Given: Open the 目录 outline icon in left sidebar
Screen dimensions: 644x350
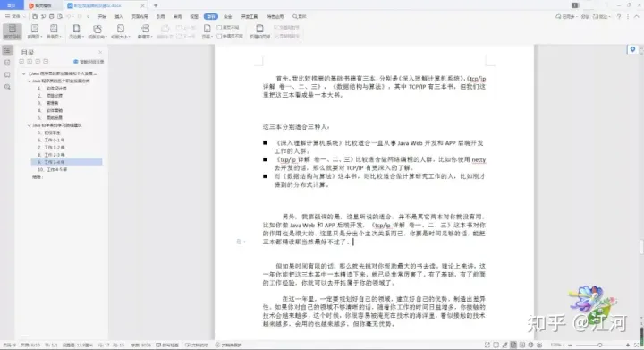Looking at the screenshot, I should click(7, 50).
